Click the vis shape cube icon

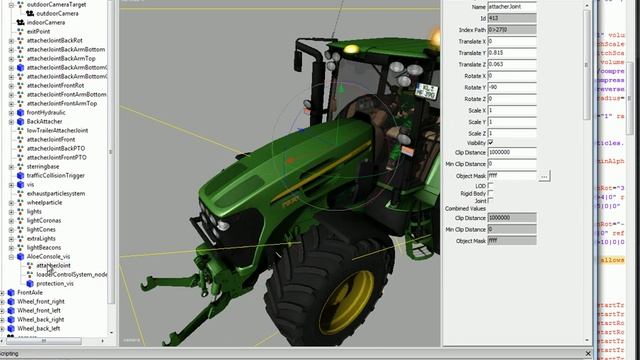click(x=20, y=184)
